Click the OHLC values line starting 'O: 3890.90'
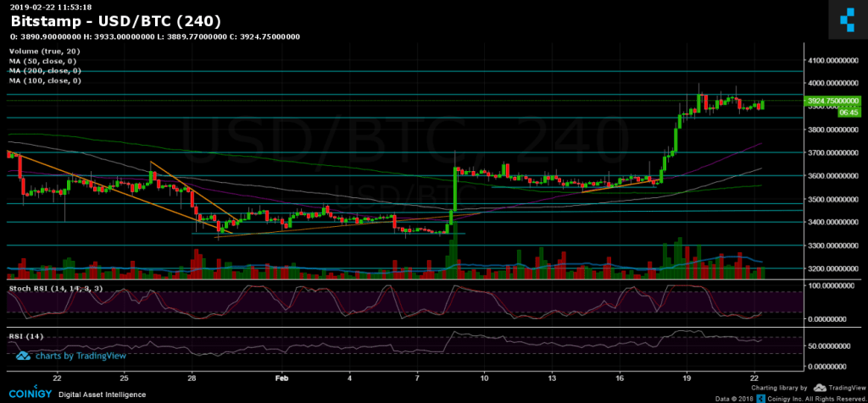This screenshot has height=403, width=868. click(155, 37)
